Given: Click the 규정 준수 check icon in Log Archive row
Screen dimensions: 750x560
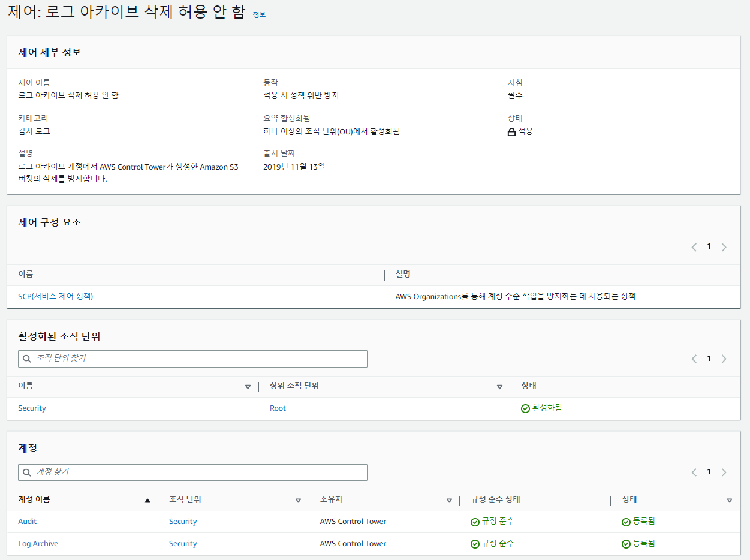Looking at the screenshot, I should [475, 544].
